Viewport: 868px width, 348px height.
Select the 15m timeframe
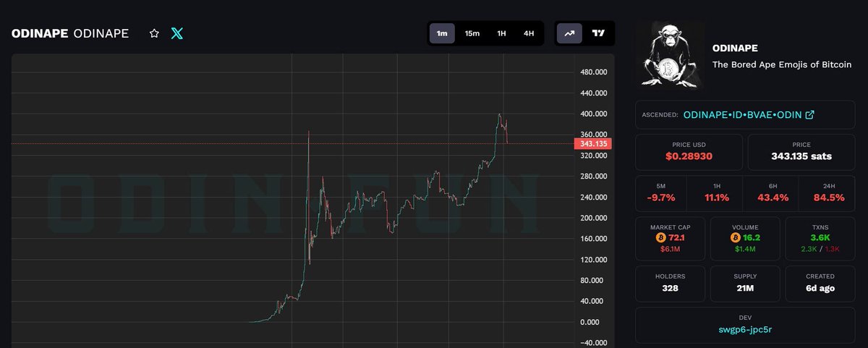click(x=472, y=33)
